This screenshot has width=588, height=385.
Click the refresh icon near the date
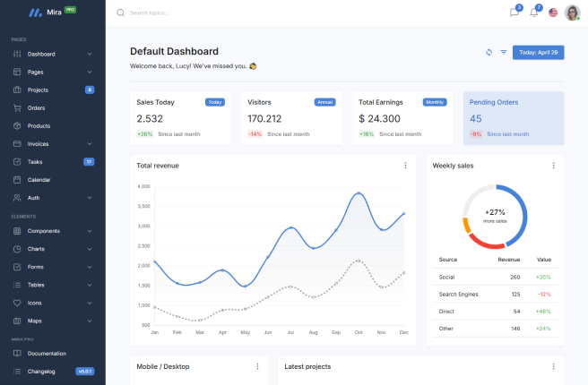pos(489,52)
